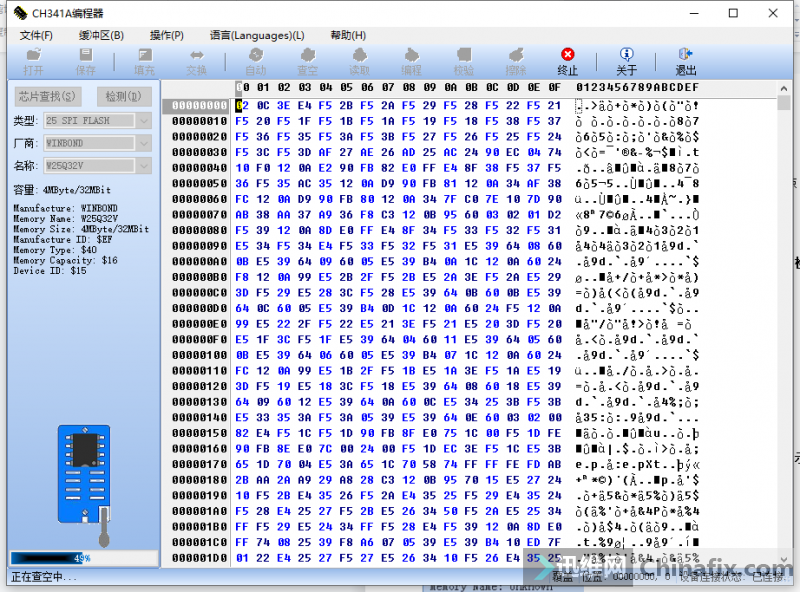Image resolution: width=800 pixels, height=592 pixels.
Task: Click the 保存 (Save) toolbar icon
Action: pyautogui.click(x=86, y=61)
